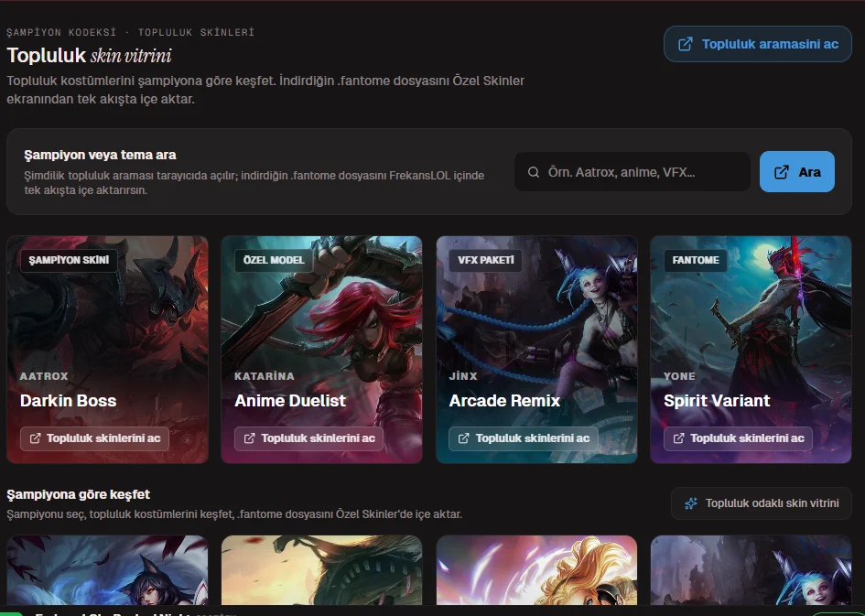
Task: Click the FANTOME badge on Yone card
Action: (696, 260)
